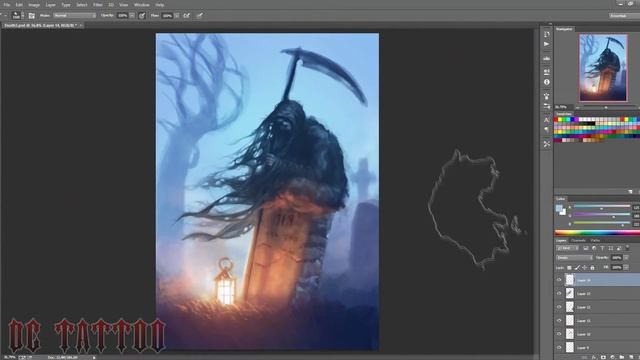The image size is (640, 360).
Task: Toggle lock image pixels
Action: click(577, 268)
